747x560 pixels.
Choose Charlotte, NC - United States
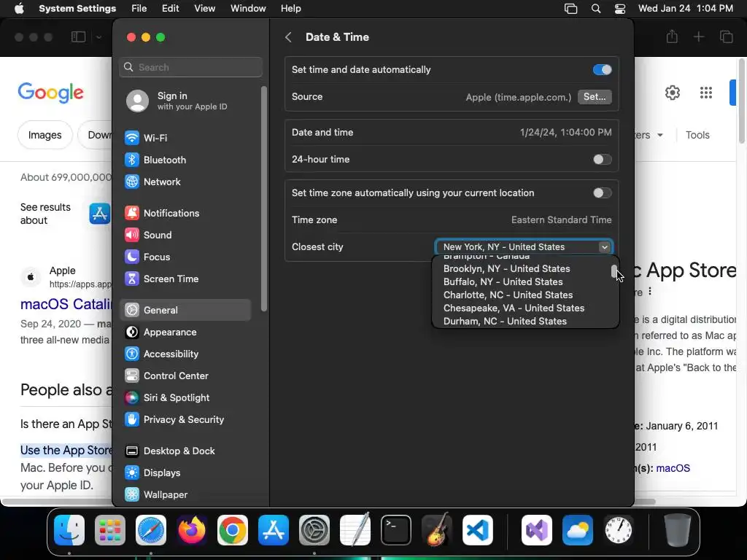[508, 295]
